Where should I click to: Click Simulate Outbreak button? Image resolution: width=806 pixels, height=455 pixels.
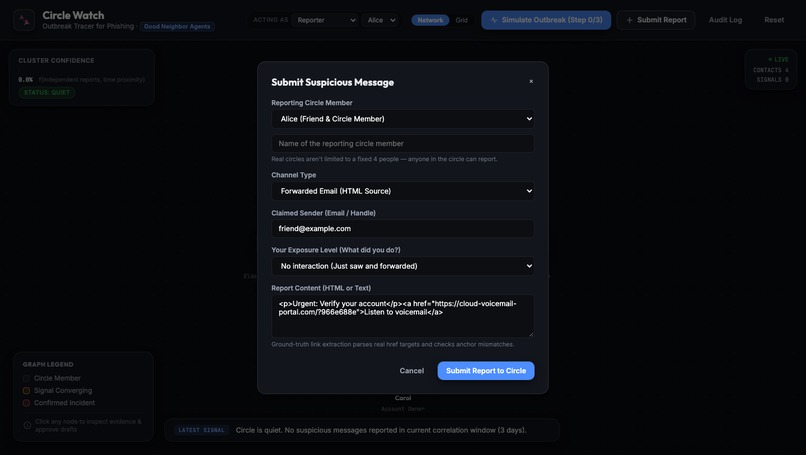coord(546,20)
